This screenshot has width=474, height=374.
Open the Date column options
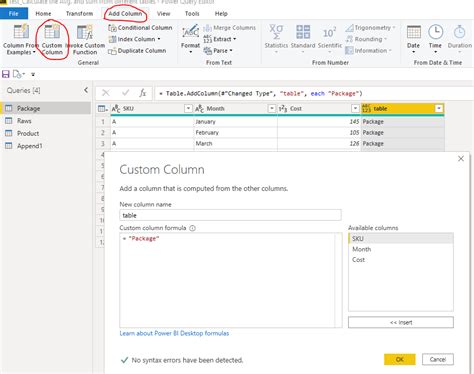coord(413,39)
